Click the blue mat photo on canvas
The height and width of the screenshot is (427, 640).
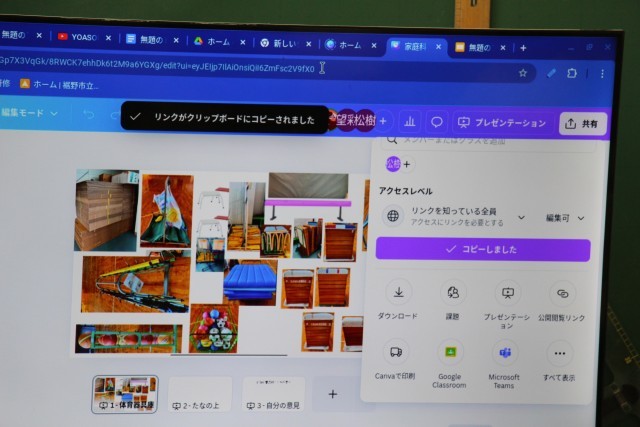(249, 282)
